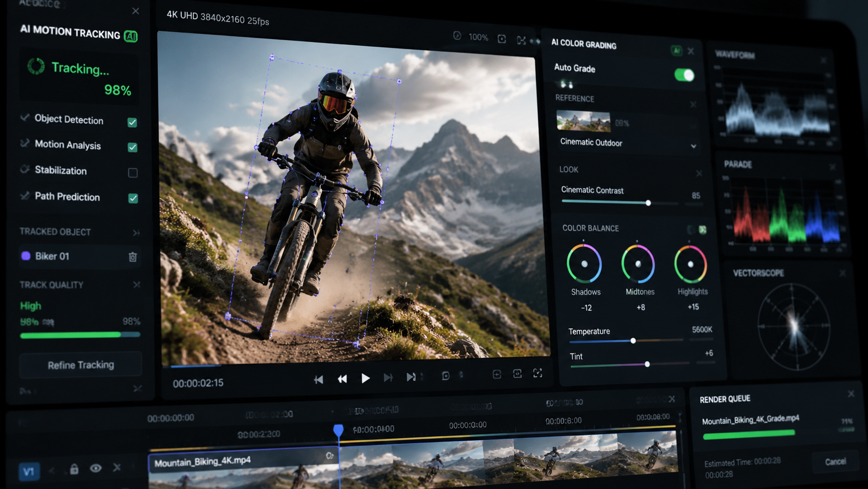
Task: Close the Vectorscope panel
Action: tap(843, 273)
